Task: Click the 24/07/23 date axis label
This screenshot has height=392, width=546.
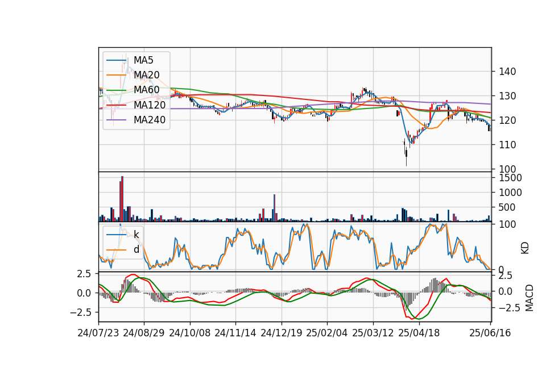Action: coord(98,333)
